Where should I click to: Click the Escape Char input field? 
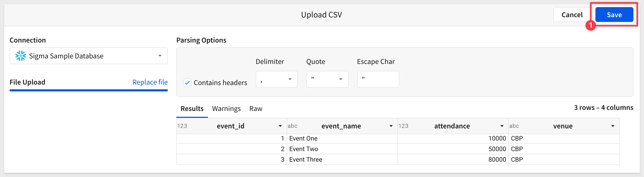click(x=378, y=79)
